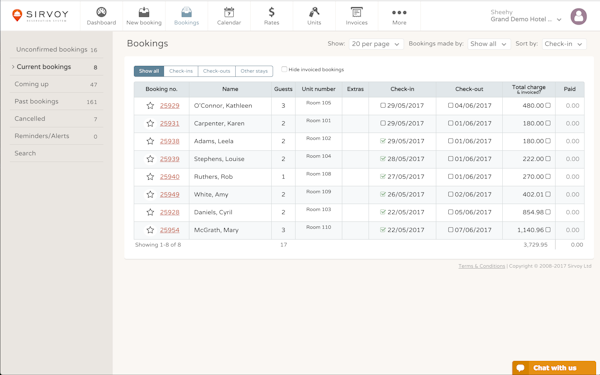Image resolution: width=600 pixels, height=375 pixels.
Task: Tick check-out box for Stephens, Louise
Action: tap(450, 158)
